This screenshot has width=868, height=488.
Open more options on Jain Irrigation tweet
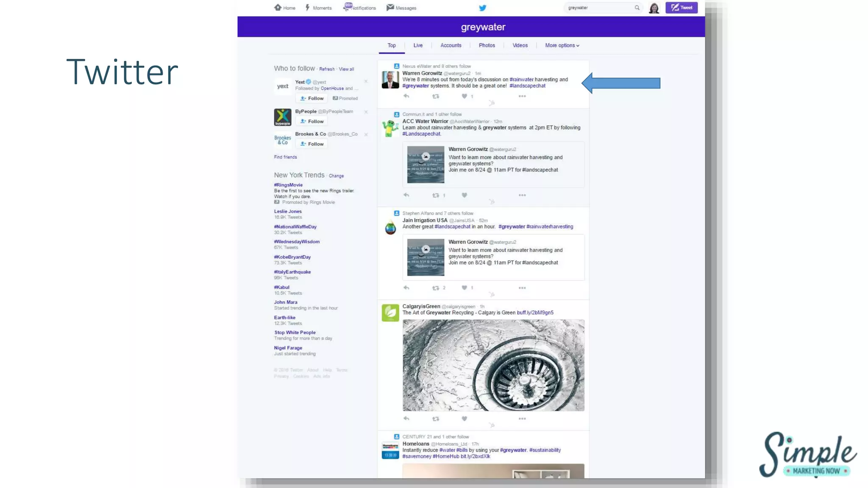click(522, 288)
